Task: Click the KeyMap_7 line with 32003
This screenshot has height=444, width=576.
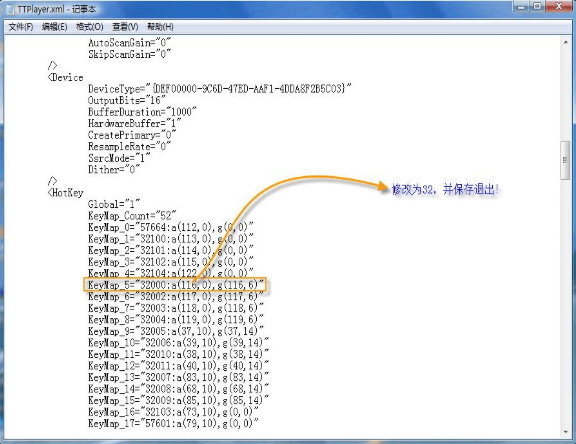Action: [176, 308]
